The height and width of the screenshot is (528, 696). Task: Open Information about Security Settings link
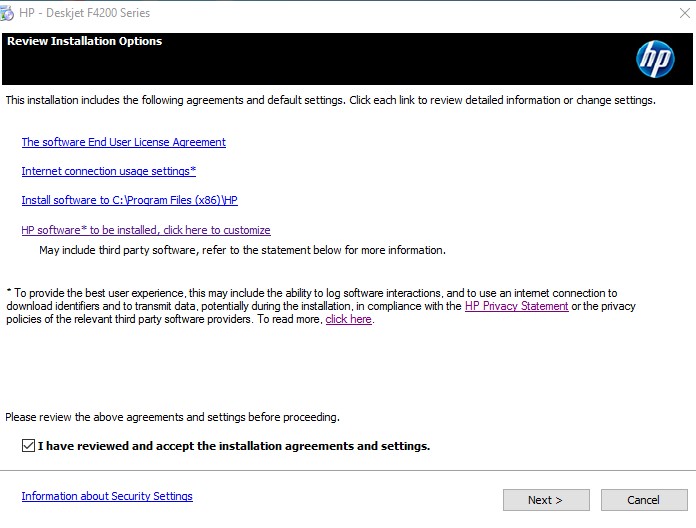coord(107,496)
